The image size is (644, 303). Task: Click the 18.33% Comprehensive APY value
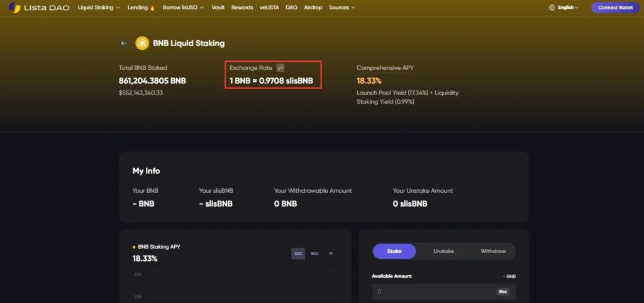tap(369, 81)
